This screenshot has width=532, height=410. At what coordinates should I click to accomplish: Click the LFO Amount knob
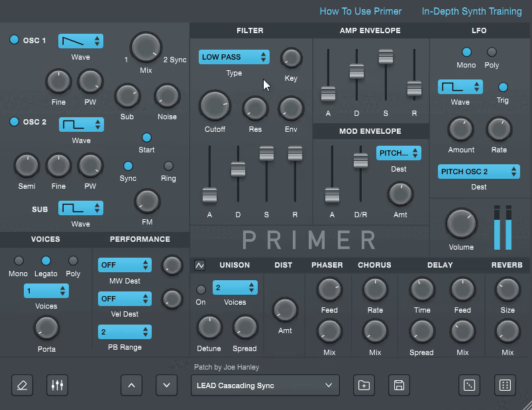pos(460,129)
